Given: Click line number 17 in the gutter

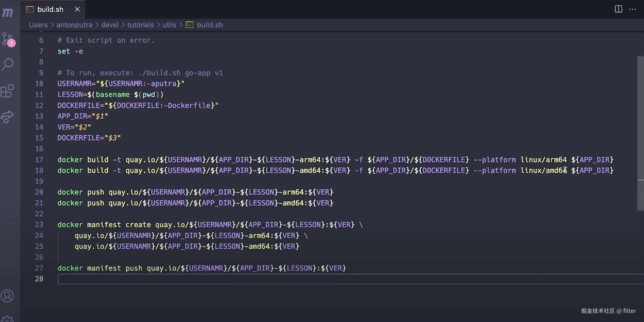Looking at the screenshot, I should tap(39, 160).
